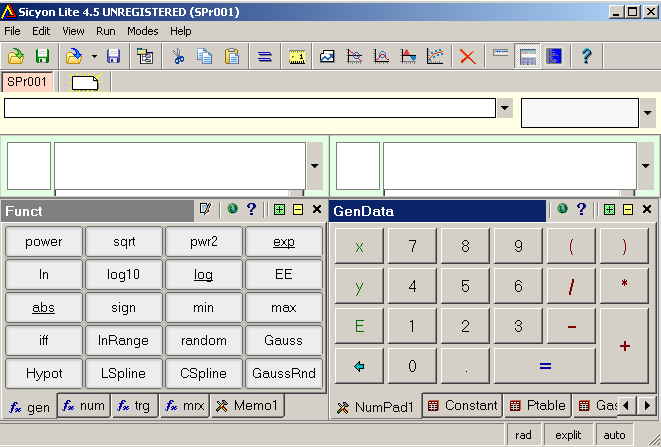This screenshot has width=661, height=447.
Task: Click the log10 function button
Action: click(124, 275)
